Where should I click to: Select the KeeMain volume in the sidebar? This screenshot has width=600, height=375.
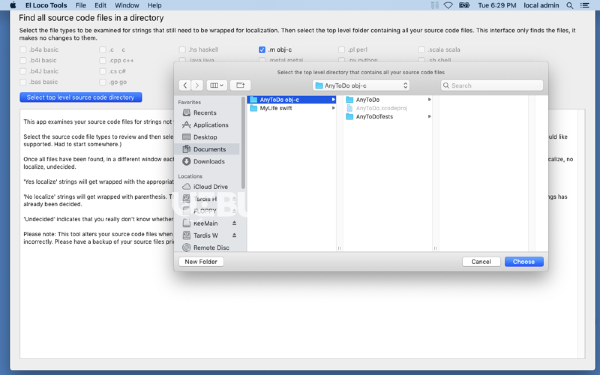point(205,223)
